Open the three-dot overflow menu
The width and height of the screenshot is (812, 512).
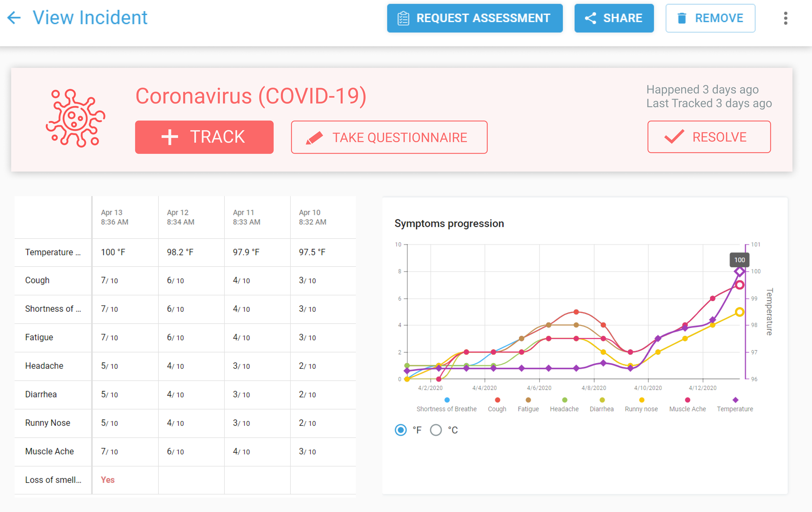pos(786,18)
